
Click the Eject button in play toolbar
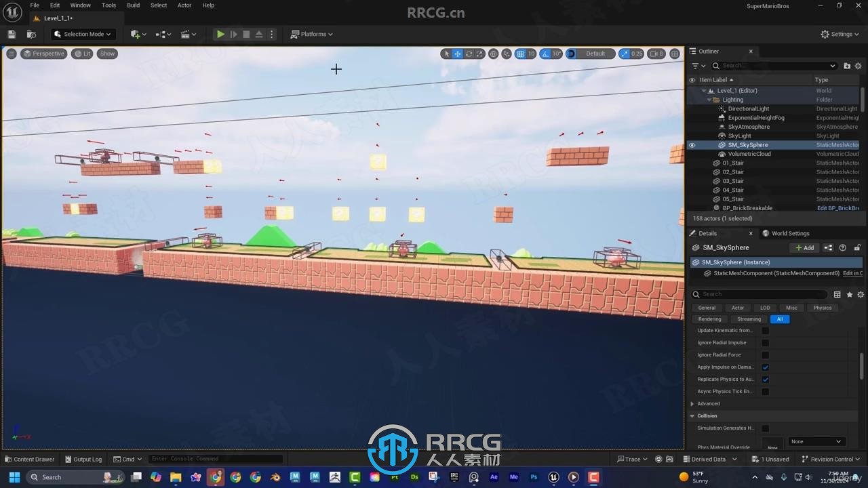point(259,34)
